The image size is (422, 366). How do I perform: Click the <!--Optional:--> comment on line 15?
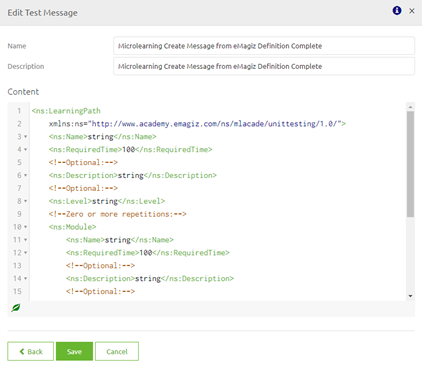(100, 292)
